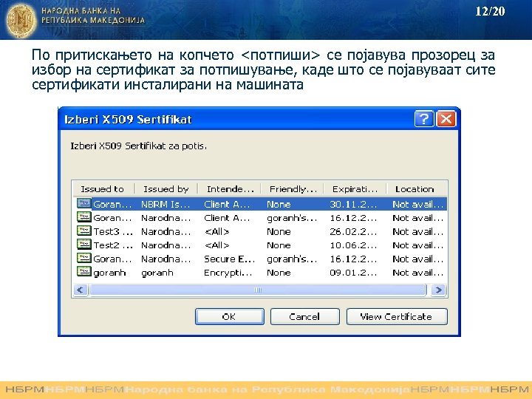This screenshot has width=532, height=399.
Task: Click the certificate icon in the NBRM Is... row
Action: (83, 204)
